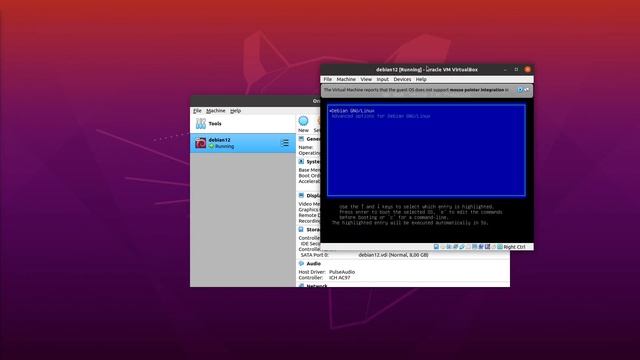Click the Storage section header icon
Image resolution: width=640 pixels, height=360 pixels.
point(301,229)
